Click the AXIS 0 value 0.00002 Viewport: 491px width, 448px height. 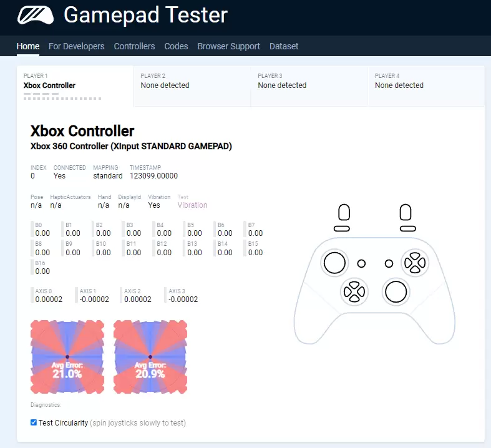pyautogui.click(x=49, y=299)
